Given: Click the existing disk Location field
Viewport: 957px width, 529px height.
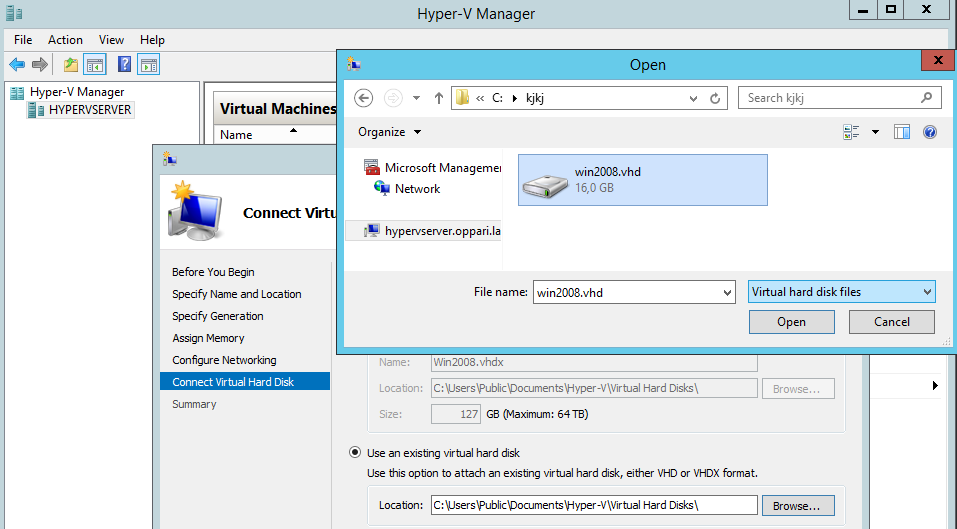Looking at the screenshot, I should click(594, 505).
